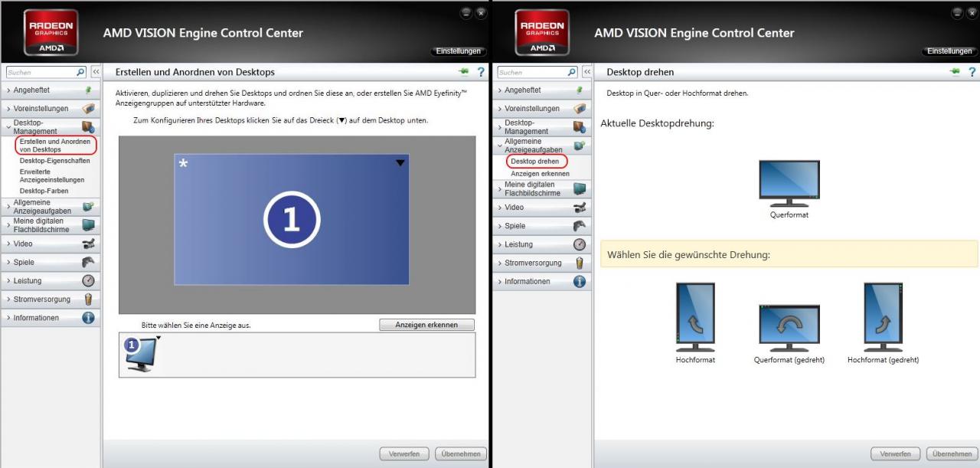Click the Anzeigen erkennen button
Image resolution: width=980 pixels, height=468 pixels.
(x=426, y=325)
